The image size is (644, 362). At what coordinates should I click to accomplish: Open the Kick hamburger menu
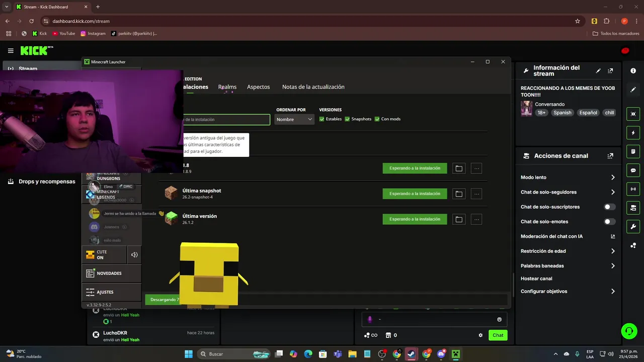pyautogui.click(x=11, y=51)
